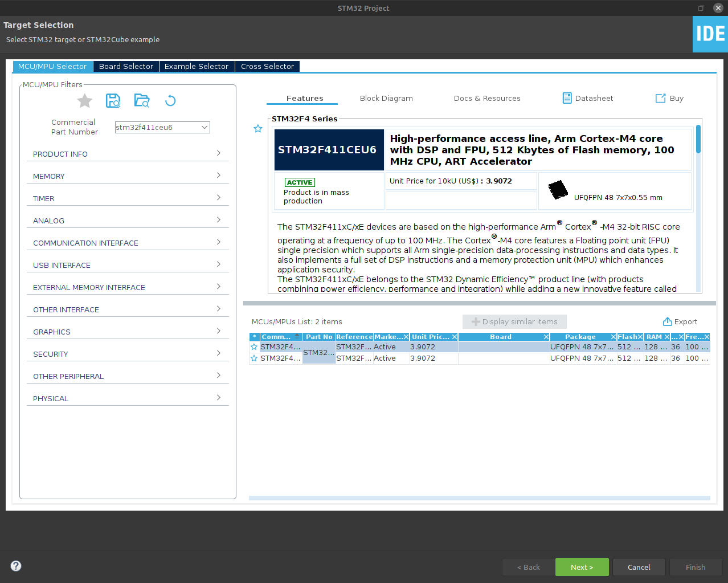Expand the GRAPHICS filter section
The height and width of the screenshot is (583, 728).
128,332
